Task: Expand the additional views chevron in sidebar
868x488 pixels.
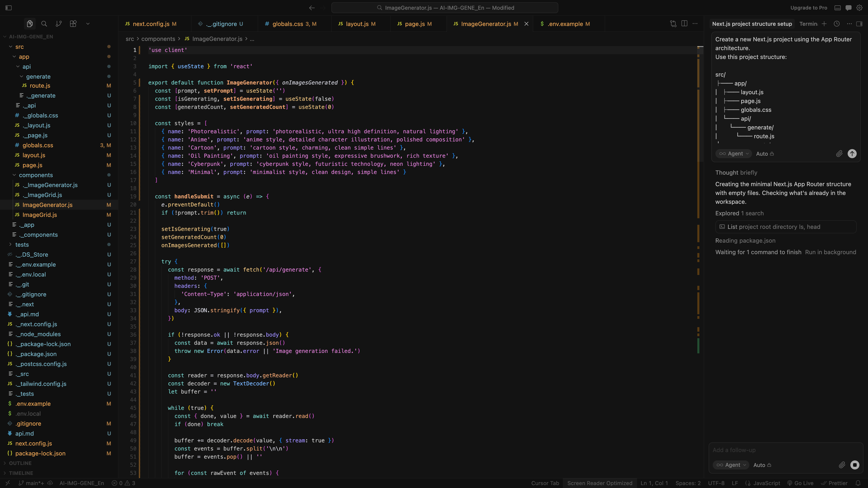Action: [x=88, y=23]
